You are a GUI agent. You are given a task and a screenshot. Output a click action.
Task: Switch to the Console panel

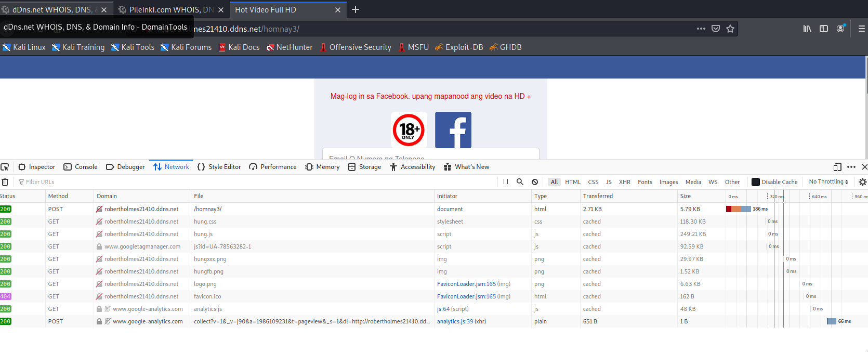point(81,167)
